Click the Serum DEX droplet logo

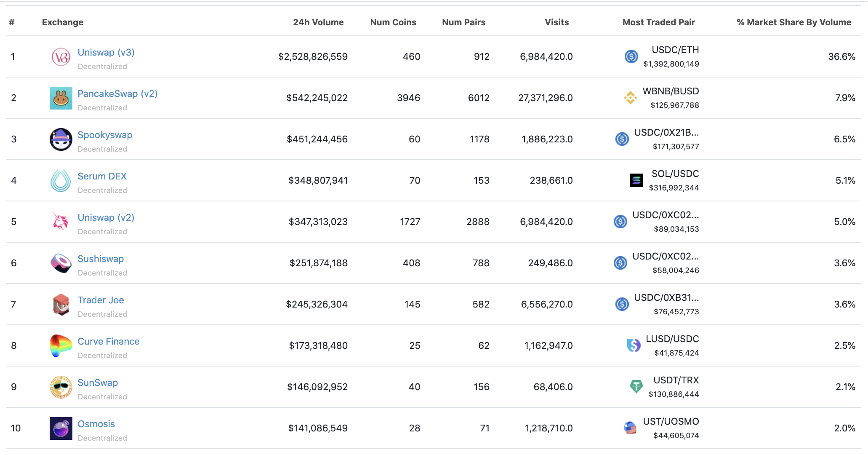click(x=61, y=181)
